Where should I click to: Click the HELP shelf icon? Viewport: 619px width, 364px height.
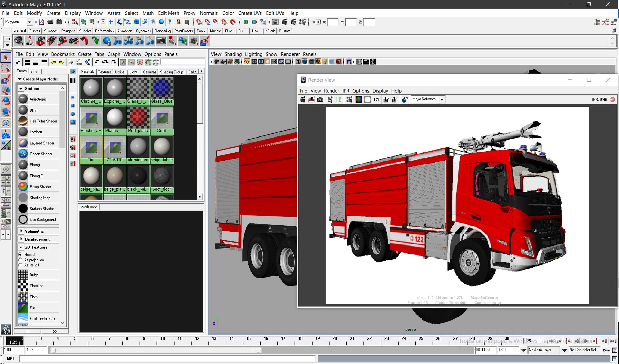click(30, 41)
